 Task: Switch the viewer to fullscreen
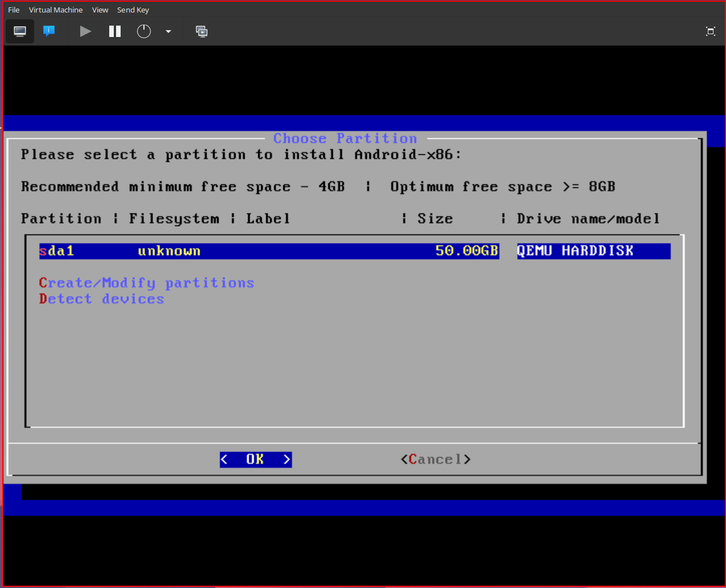click(710, 31)
